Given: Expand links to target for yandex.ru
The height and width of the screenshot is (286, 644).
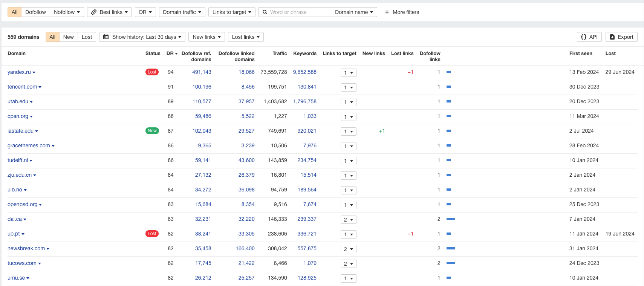Looking at the screenshot, I should tap(348, 73).
